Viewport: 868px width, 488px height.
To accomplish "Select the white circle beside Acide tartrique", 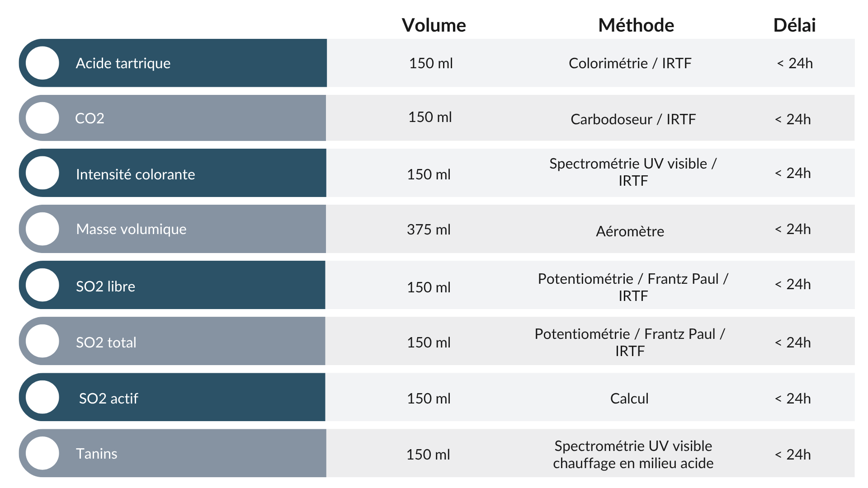I will click(42, 63).
